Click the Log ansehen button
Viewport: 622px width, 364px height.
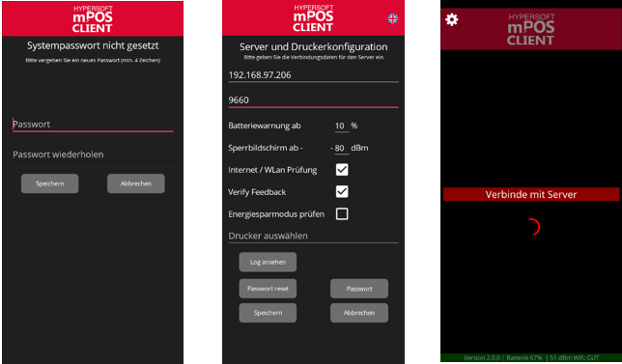268,262
